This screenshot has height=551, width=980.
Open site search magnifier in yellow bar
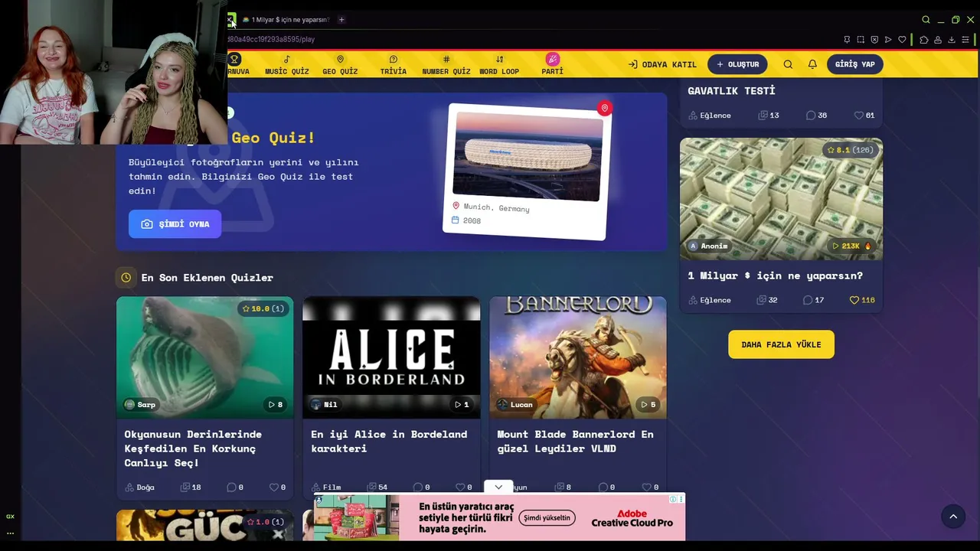coord(788,64)
